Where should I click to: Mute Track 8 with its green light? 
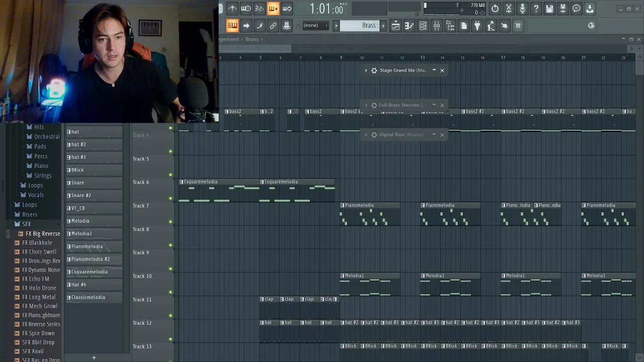(171, 245)
